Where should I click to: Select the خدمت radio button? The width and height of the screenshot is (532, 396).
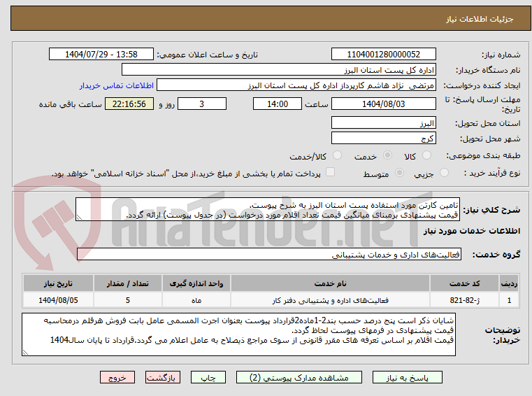387,155
